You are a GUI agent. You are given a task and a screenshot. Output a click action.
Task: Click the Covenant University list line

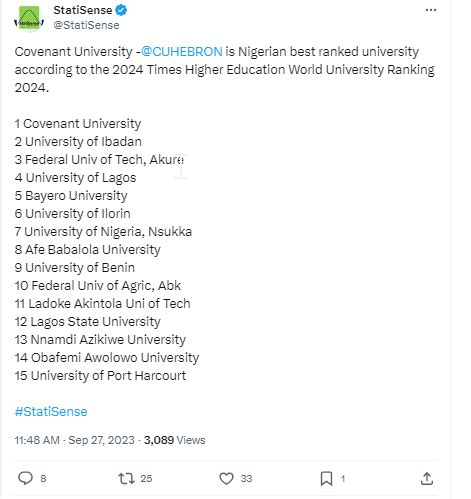(78, 124)
